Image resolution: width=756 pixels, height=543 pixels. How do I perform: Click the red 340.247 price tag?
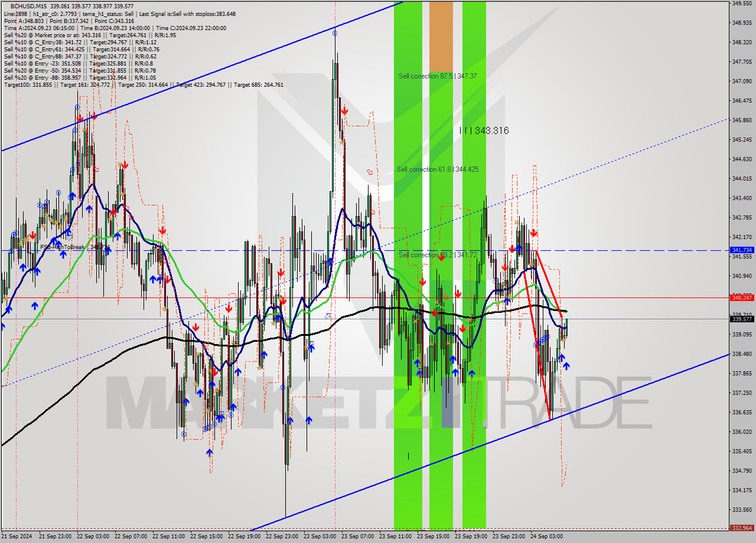coord(742,297)
